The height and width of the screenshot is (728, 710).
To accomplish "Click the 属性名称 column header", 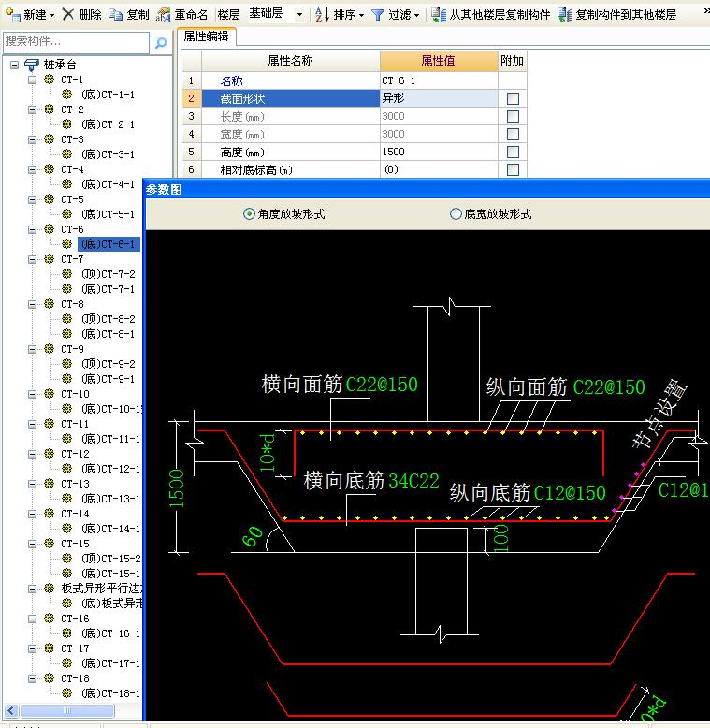I will click(291, 61).
